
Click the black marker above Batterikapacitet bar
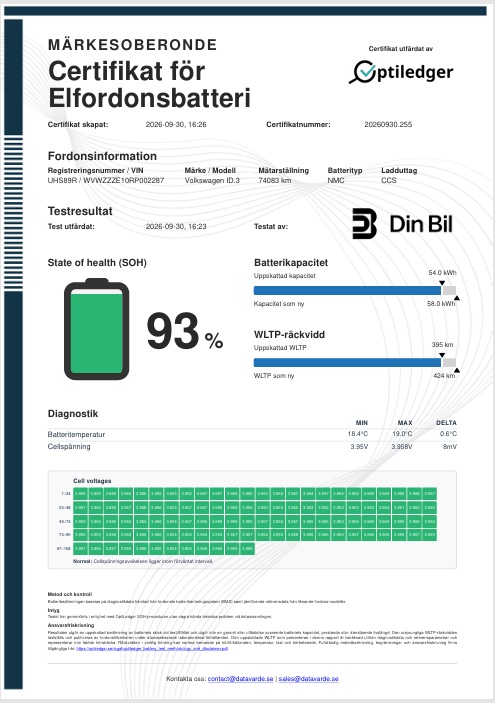click(442, 283)
